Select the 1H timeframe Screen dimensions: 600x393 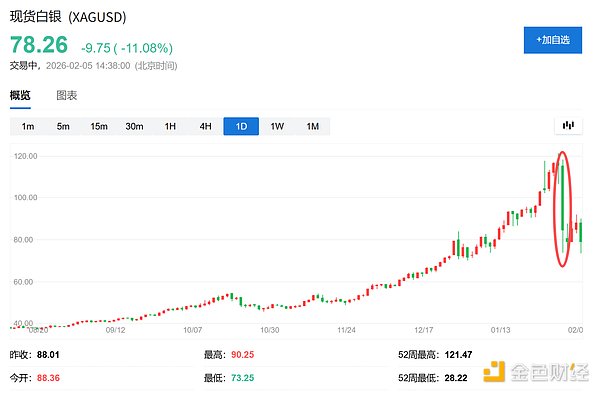point(170,126)
